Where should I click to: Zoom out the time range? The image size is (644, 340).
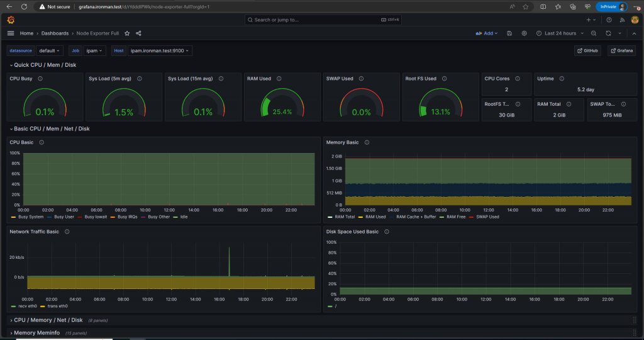click(x=594, y=33)
